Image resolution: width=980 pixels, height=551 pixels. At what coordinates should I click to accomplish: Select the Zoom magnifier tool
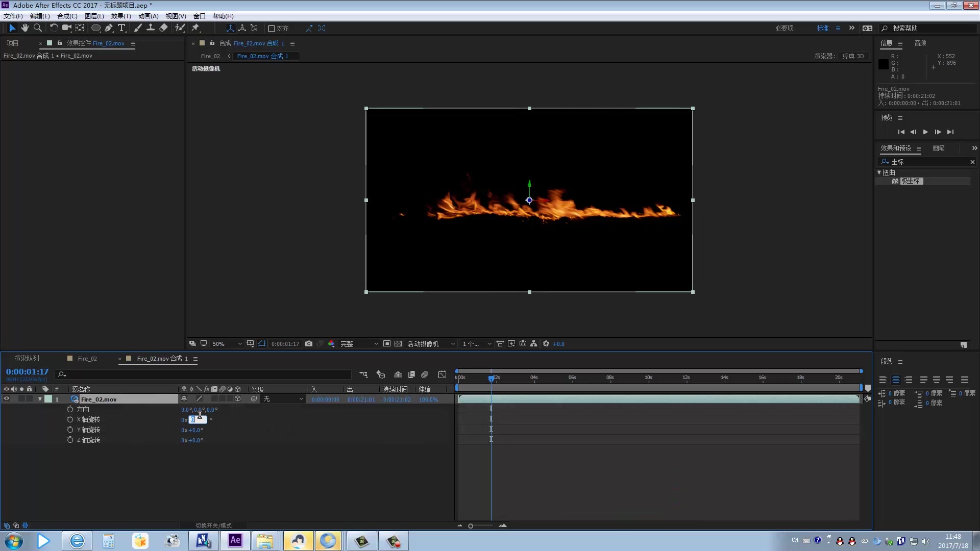click(x=37, y=28)
